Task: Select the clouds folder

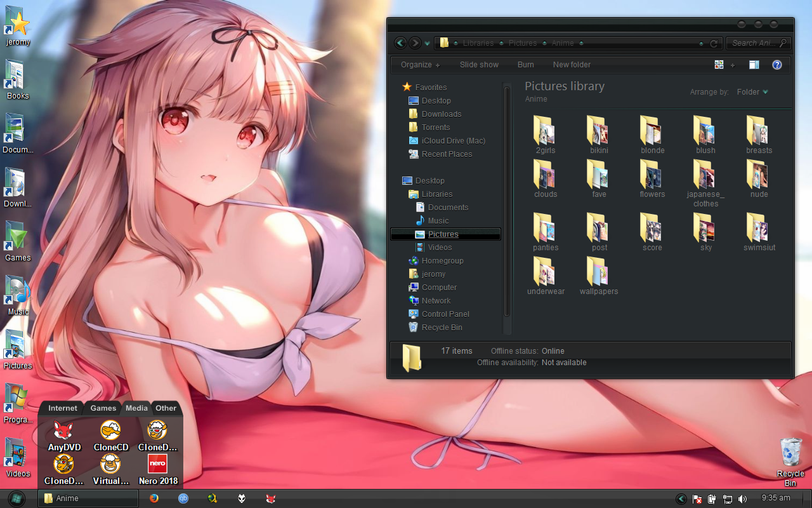Action: click(x=546, y=179)
